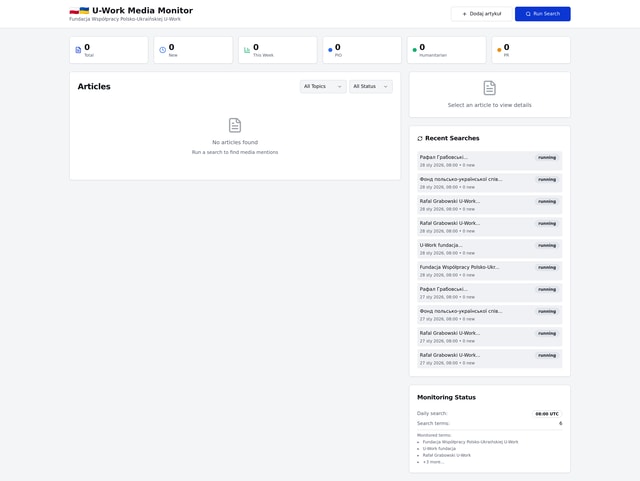Open the All Topics dropdown
Viewport: 640px width, 481px height.
(323, 87)
